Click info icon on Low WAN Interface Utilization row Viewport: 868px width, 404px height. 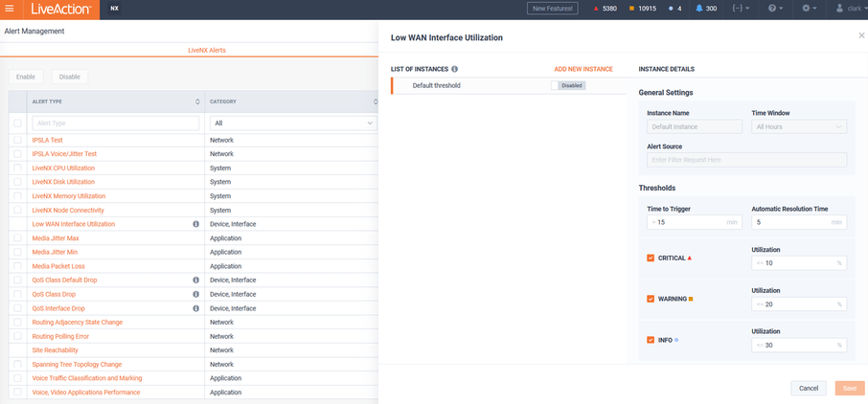(x=196, y=224)
